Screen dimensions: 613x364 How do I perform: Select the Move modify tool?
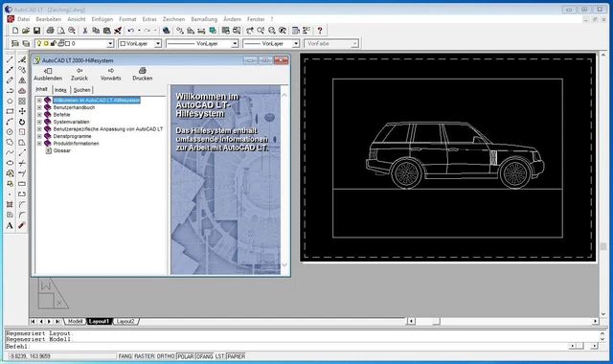click(x=22, y=111)
